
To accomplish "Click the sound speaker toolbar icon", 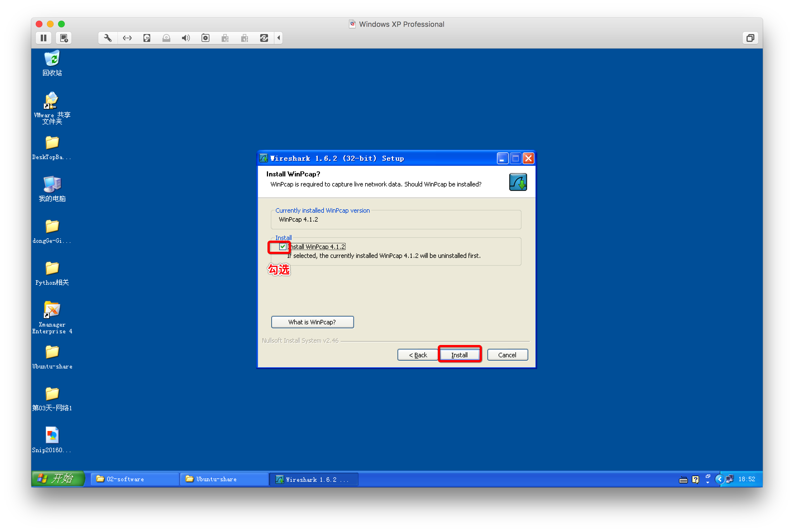I will click(x=186, y=38).
